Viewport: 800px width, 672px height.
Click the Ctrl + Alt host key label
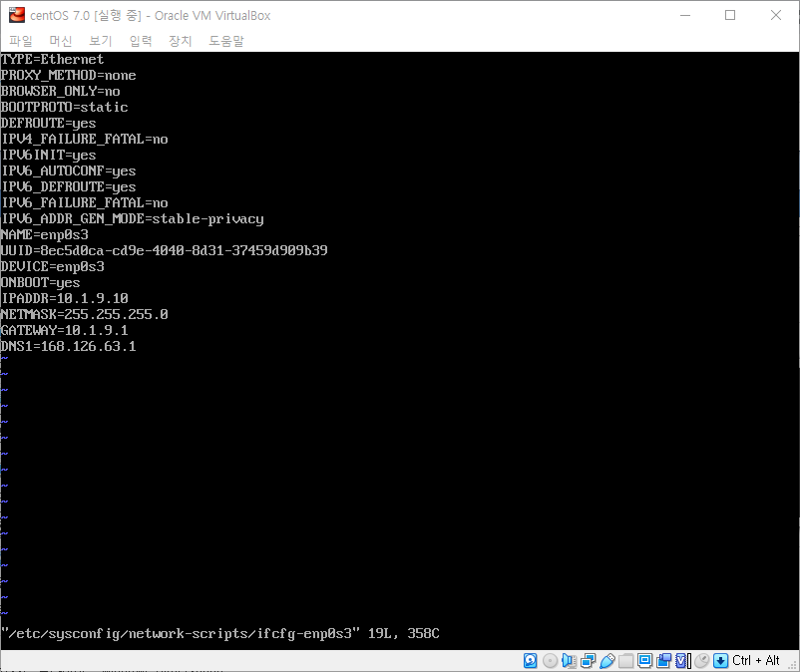coord(756,661)
